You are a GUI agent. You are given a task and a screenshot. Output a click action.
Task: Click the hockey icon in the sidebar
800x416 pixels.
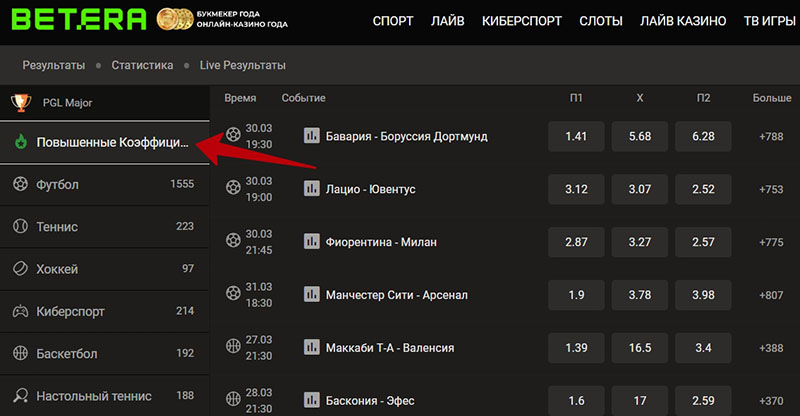pyautogui.click(x=20, y=269)
